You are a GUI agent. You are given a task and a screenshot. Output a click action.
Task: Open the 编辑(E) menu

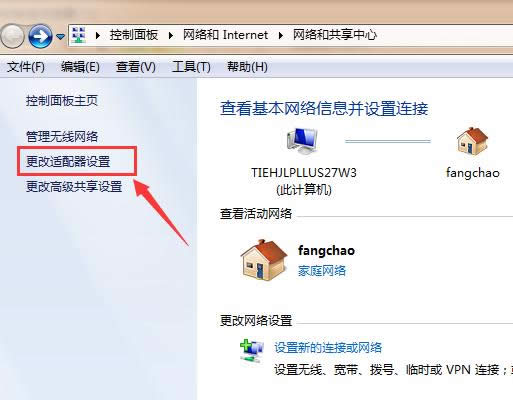(80, 67)
